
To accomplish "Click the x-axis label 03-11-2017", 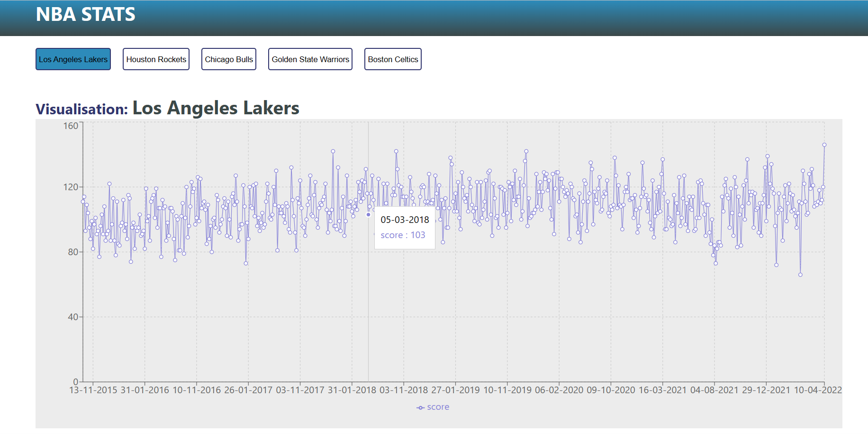I will coord(300,390).
